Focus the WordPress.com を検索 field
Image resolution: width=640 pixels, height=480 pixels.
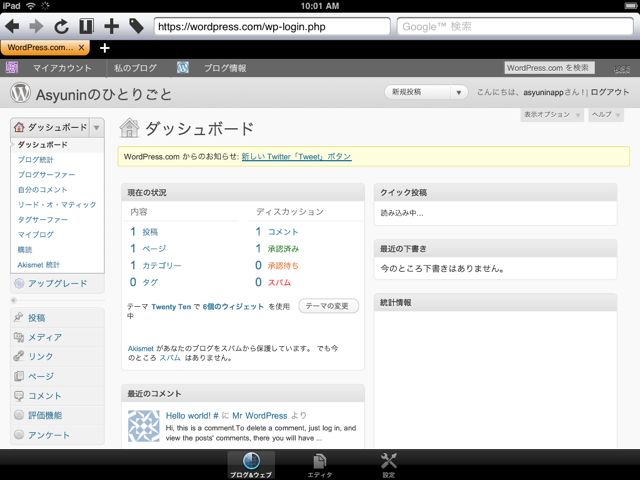coord(549,68)
